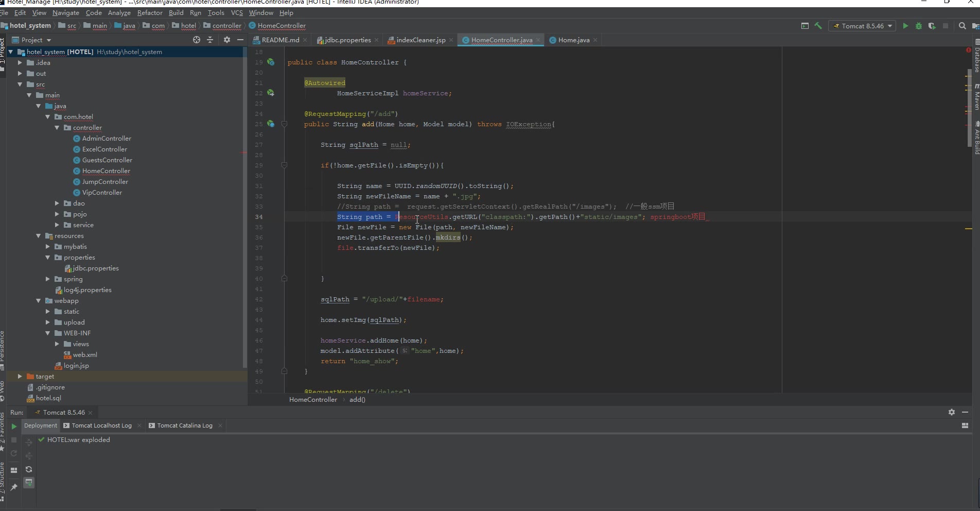Image resolution: width=980 pixels, height=511 pixels.
Task: Open Tomcat 8.5.46 run configuration dropdown
Action: tap(862, 26)
